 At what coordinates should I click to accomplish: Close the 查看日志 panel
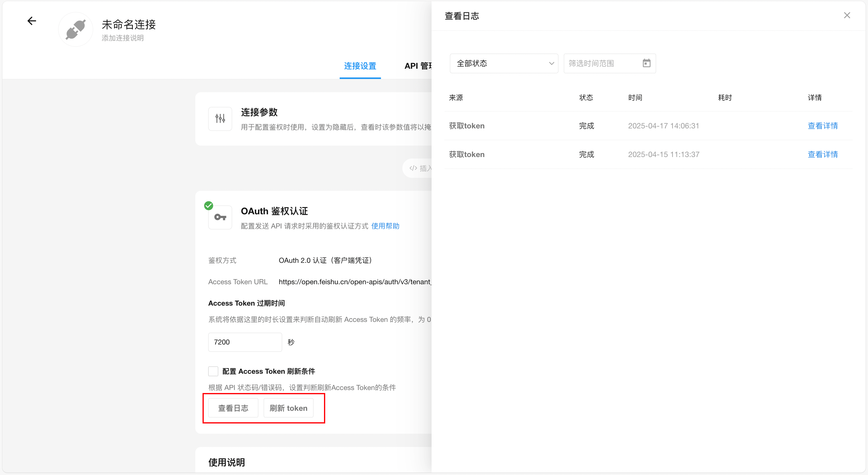click(x=847, y=15)
